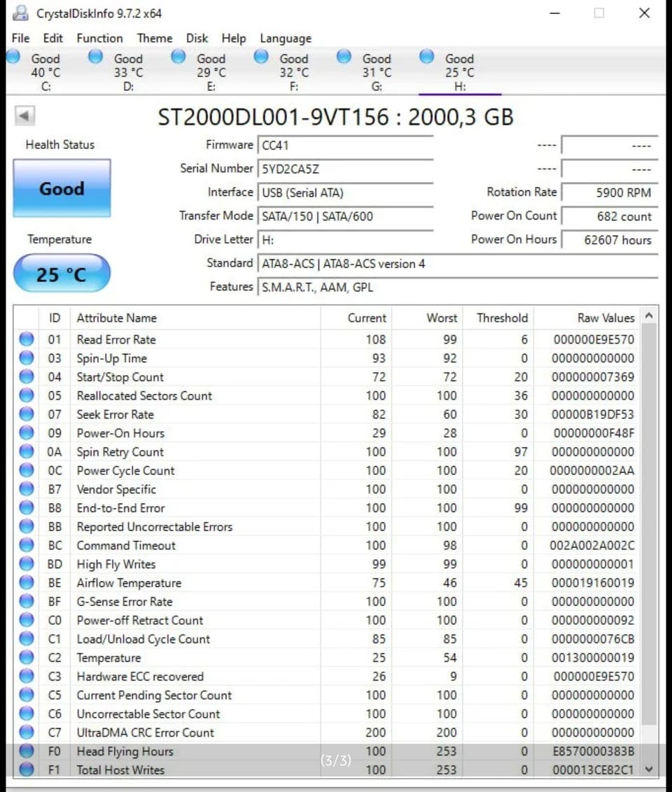Click raw value 002A002A002C
Image resolution: width=672 pixels, height=792 pixels.
pyautogui.click(x=592, y=546)
